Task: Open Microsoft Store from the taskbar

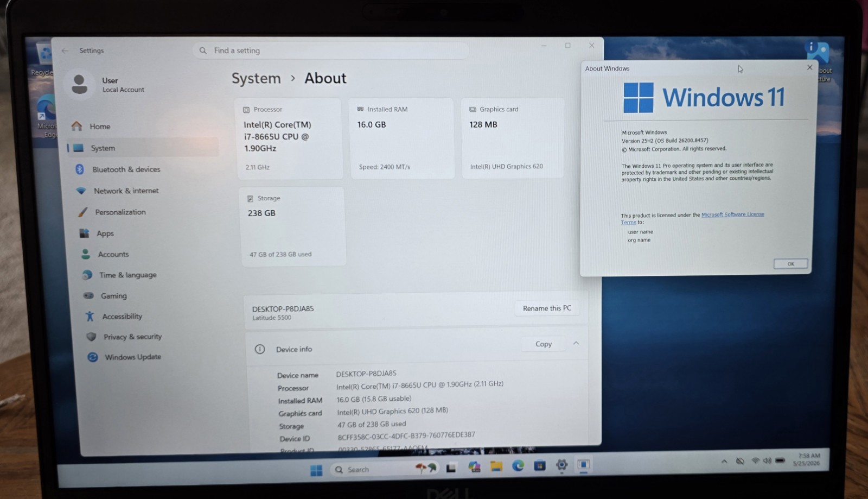Action: point(540,465)
